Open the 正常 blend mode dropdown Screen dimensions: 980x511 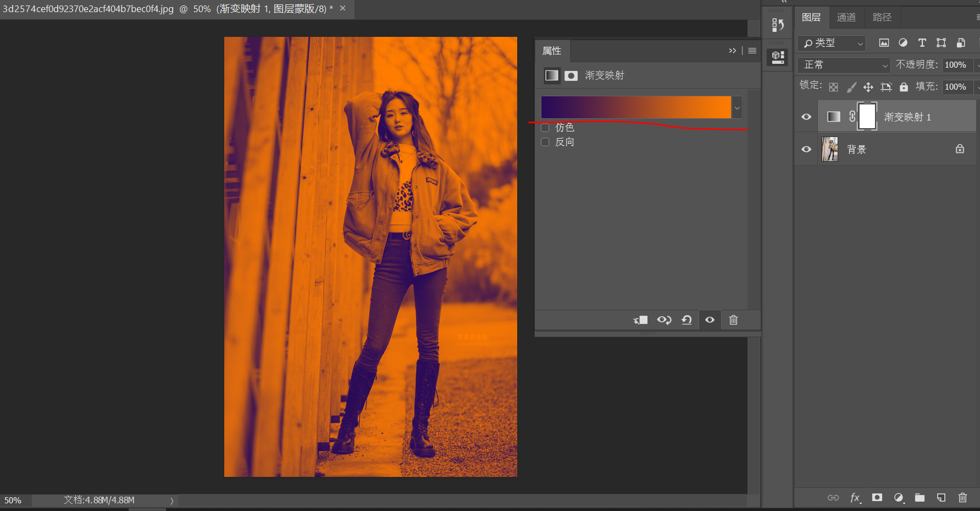click(x=844, y=65)
